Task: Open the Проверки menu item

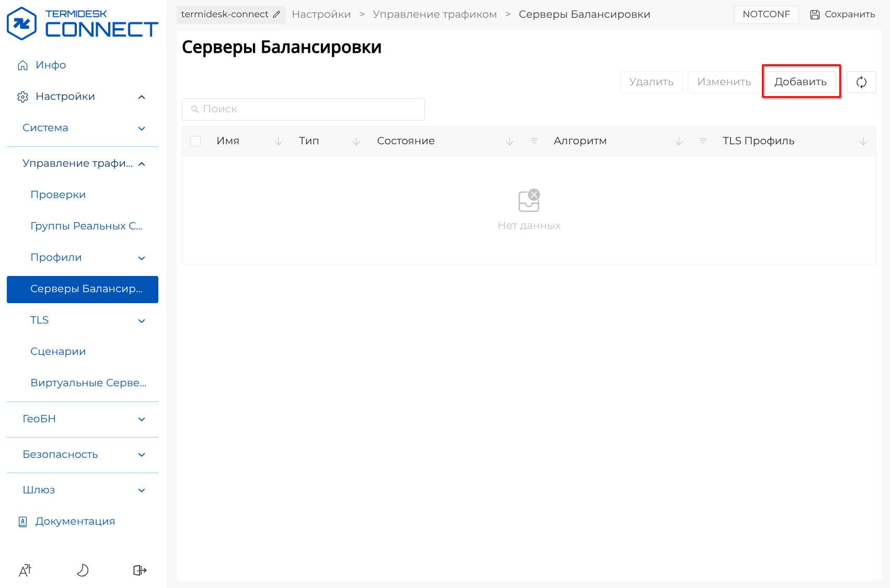Action: pyautogui.click(x=58, y=195)
